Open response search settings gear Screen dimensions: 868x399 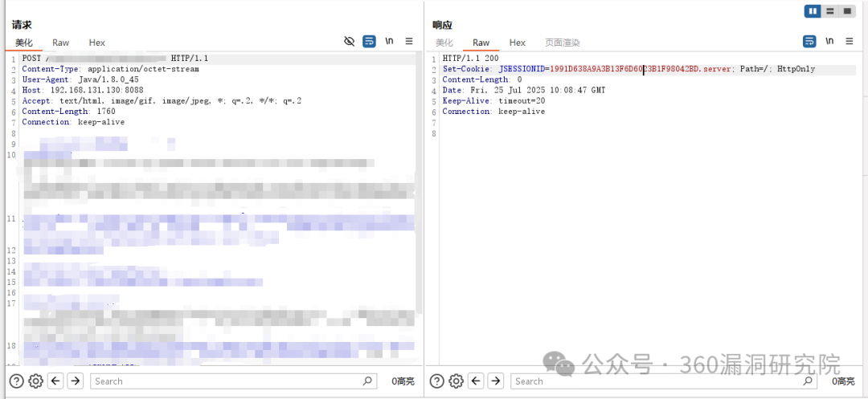point(457,381)
